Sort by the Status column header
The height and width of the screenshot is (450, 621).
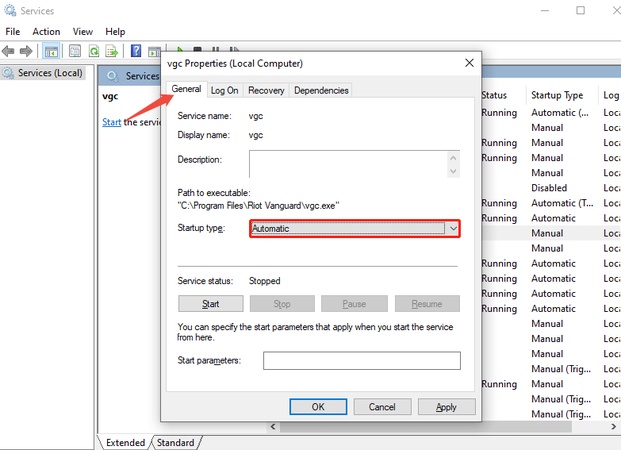(x=494, y=95)
